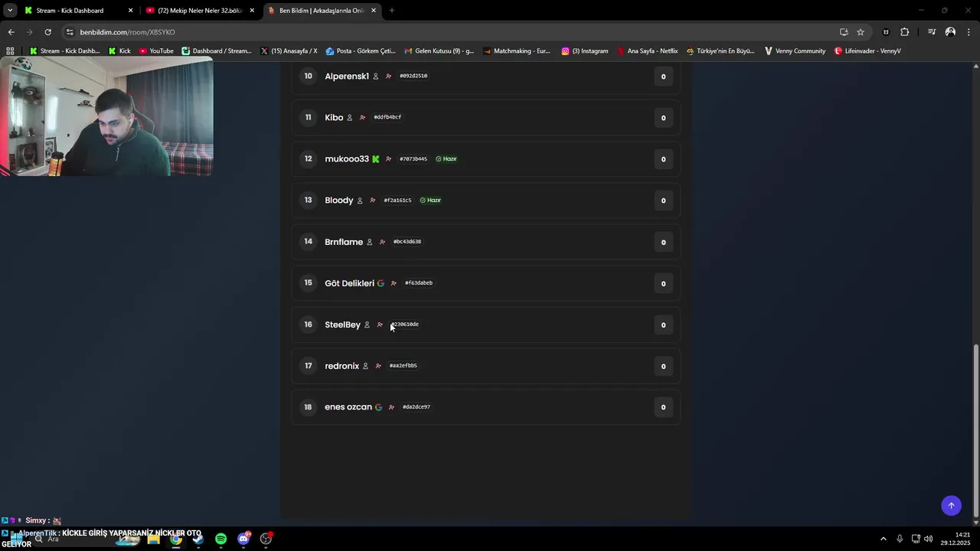This screenshot has height=551, width=980.
Task: Open the Anasayfa / X bookmark
Action: click(289, 51)
